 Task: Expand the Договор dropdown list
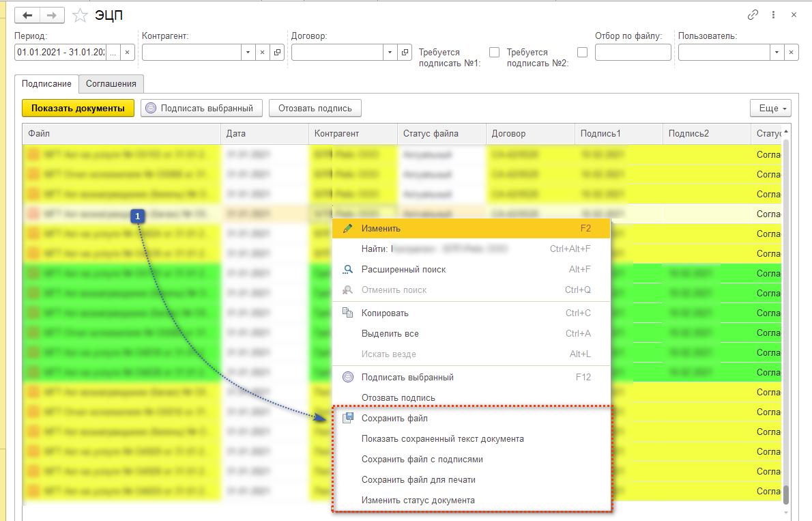[390, 53]
